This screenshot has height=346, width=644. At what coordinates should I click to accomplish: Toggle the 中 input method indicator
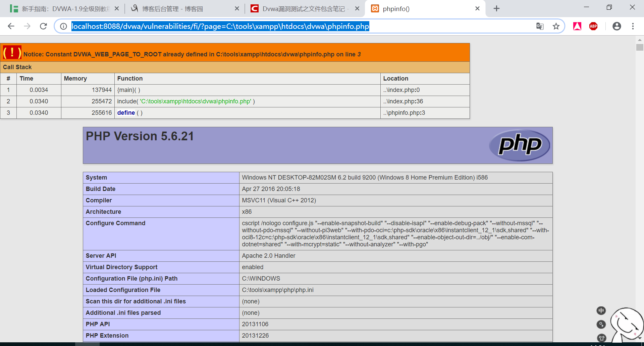click(x=601, y=311)
